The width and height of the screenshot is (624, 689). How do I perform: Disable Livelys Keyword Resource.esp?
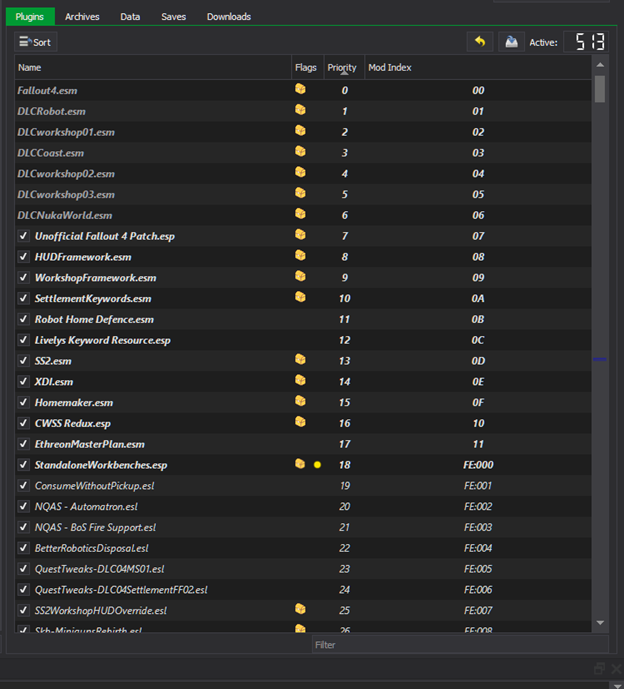point(23,340)
